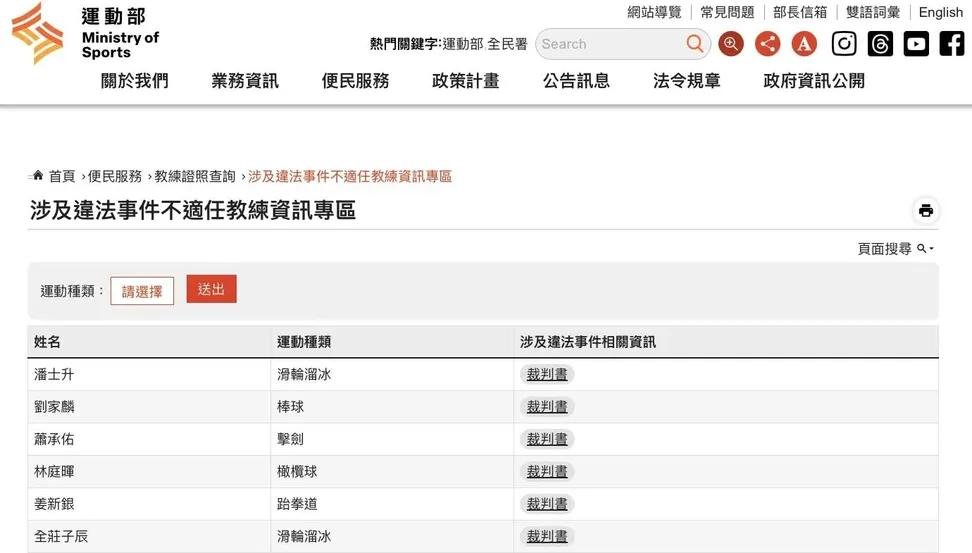972x553 pixels.
Task: Open 裁判書 for 劉家麟
Action: coord(547,407)
